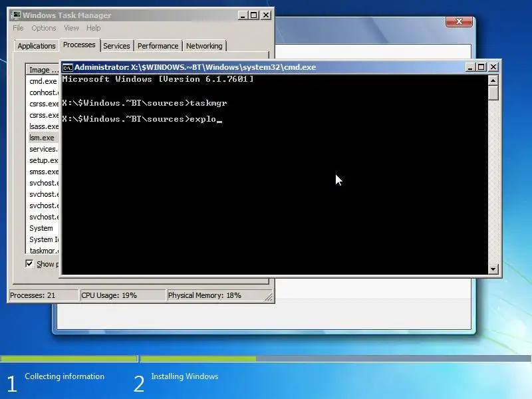Click the Image Name column header
This screenshot has width=532, height=399.
[43, 70]
